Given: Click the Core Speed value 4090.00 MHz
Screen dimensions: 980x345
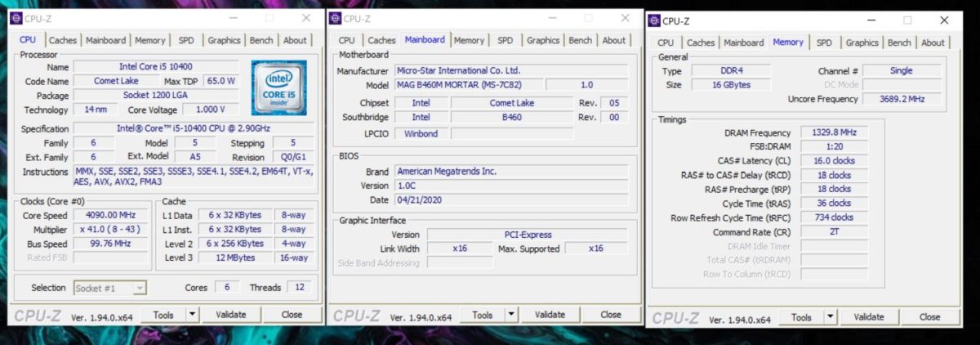Looking at the screenshot, I should click(111, 215).
